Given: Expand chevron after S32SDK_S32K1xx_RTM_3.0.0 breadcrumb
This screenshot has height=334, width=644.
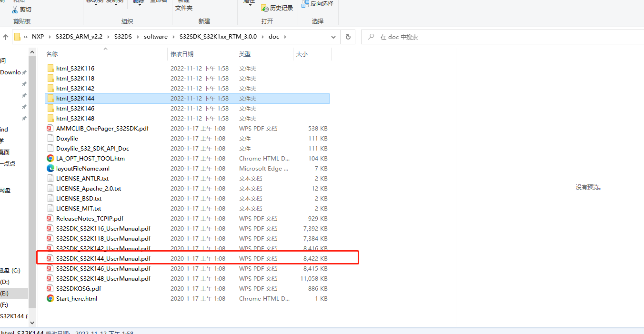Looking at the screenshot, I should pos(262,37).
